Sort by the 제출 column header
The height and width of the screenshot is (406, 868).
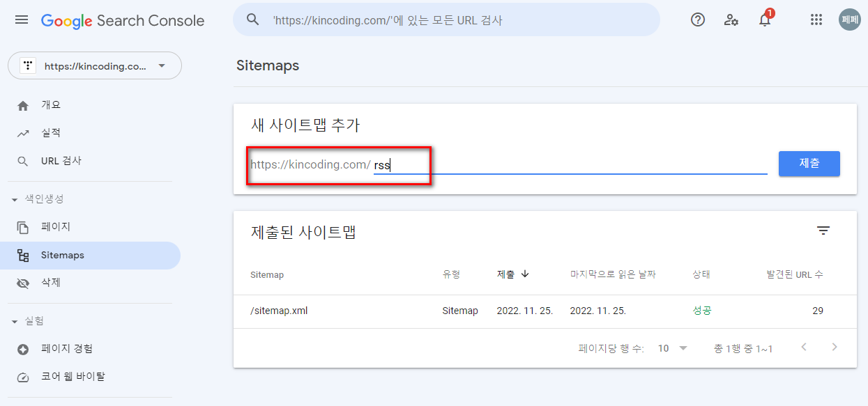pos(505,274)
